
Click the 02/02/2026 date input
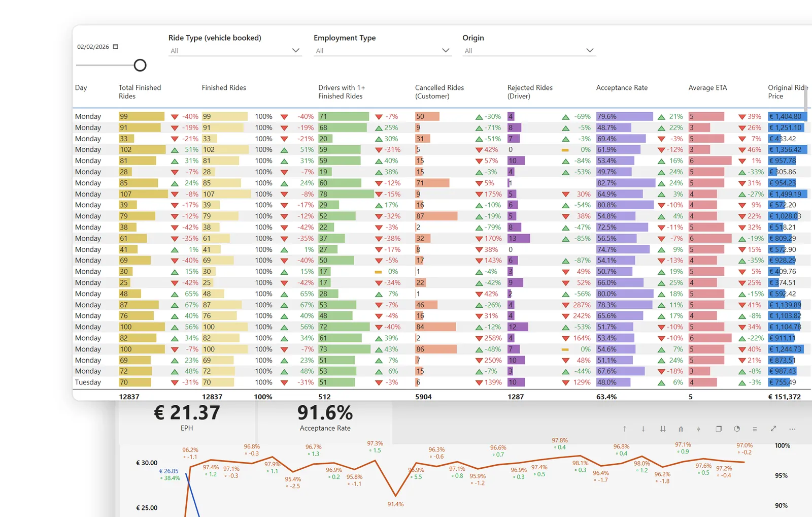pos(93,47)
